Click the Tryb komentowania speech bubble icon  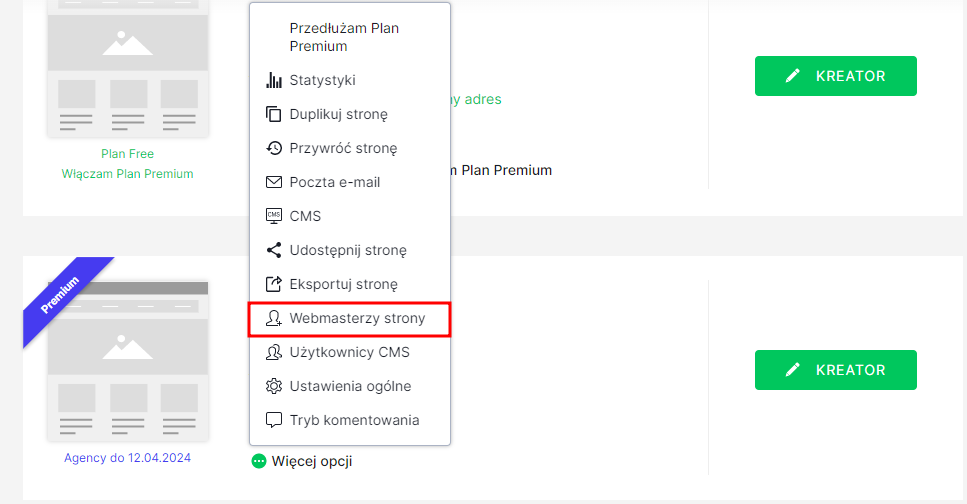click(x=274, y=420)
